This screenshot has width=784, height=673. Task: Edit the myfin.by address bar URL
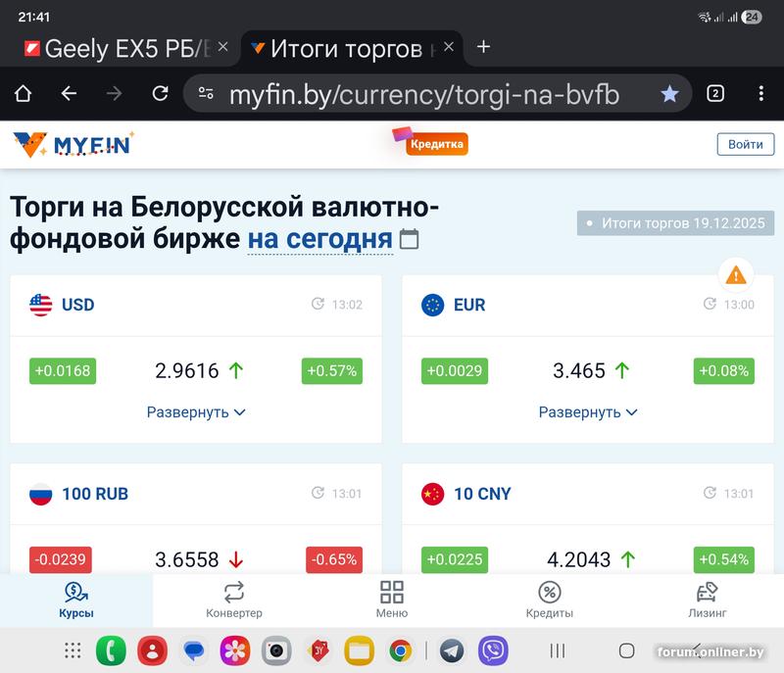[x=424, y=94]
